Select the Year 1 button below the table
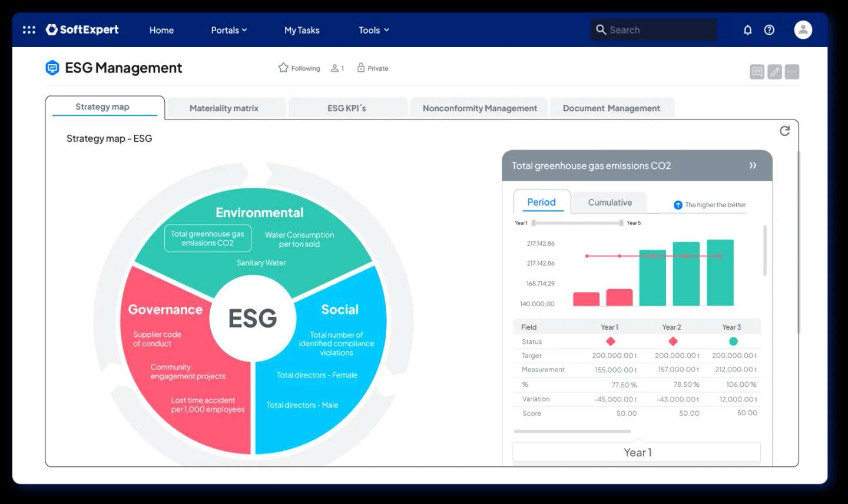The image size is (848, 504). click(637, 452)
